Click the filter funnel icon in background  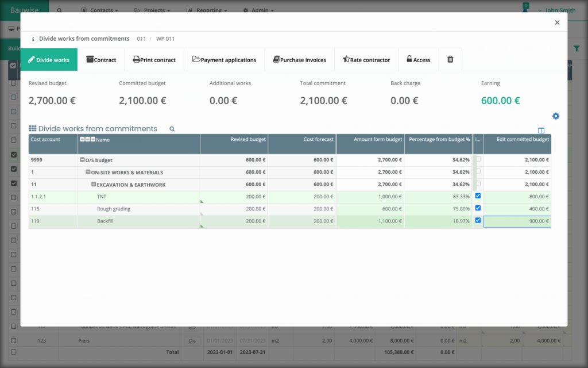(x=577, y=48)
